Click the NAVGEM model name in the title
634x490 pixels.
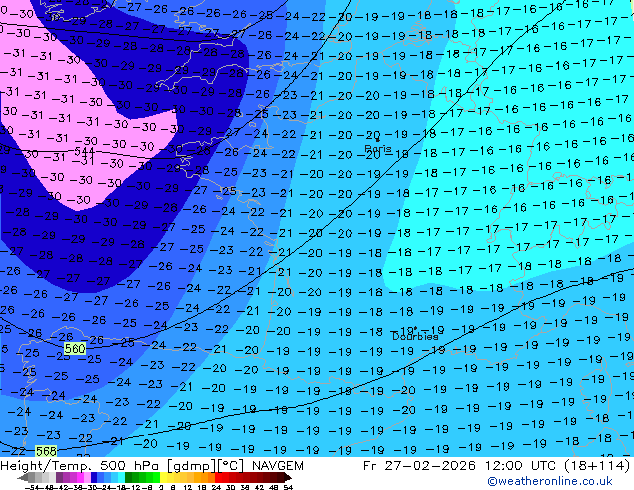click(x=277, y=466)
